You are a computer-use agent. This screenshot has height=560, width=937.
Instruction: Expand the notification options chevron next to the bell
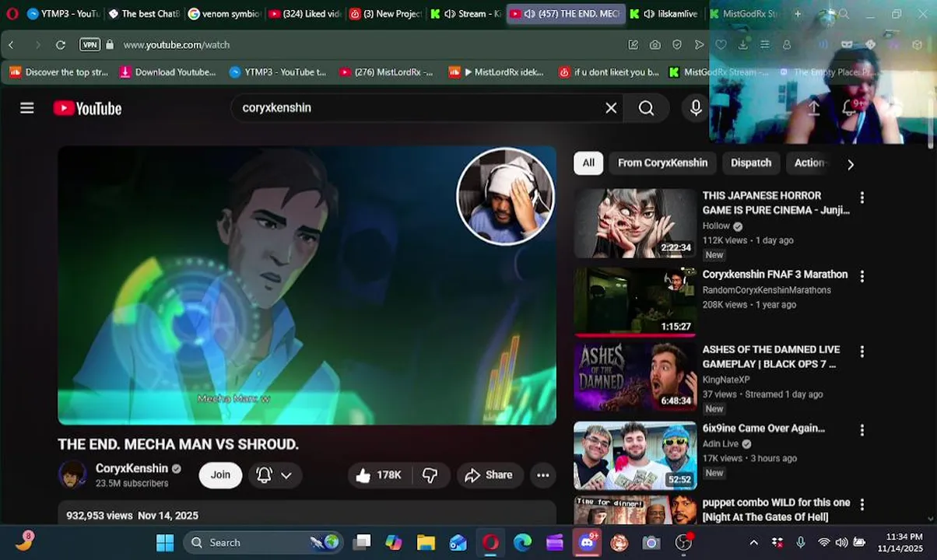pyautogui.click(x=286, y=475)
